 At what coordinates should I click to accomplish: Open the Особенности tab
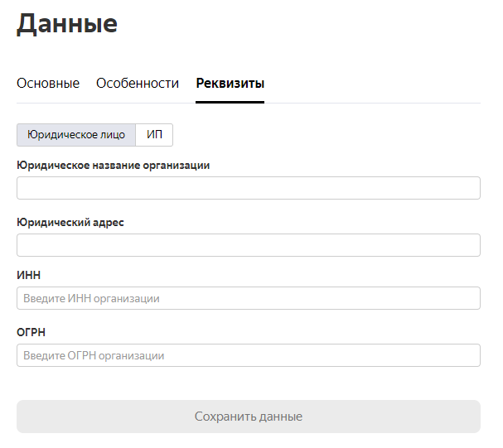pyautogui.click(x=138, y=84)
